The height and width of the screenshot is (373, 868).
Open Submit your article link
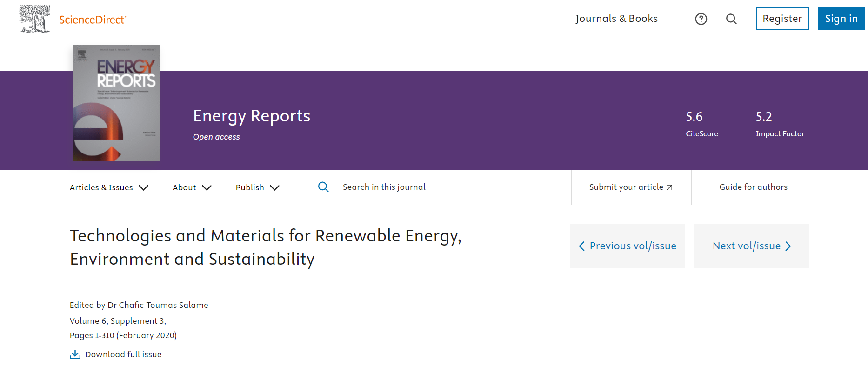tap(631, 187)
